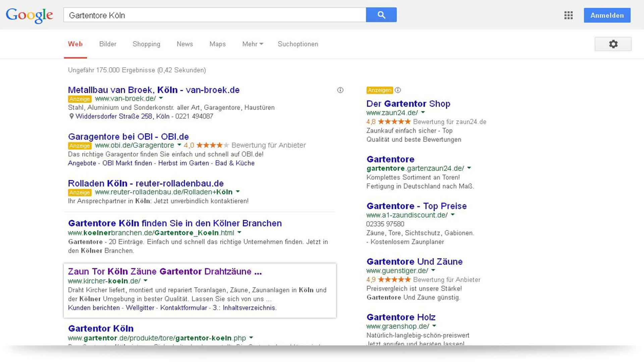
Task: Click the result count 'Ungefähr 175.000 Ergebnisse' text
Action: pyautogui.click(x=112, y=70)
